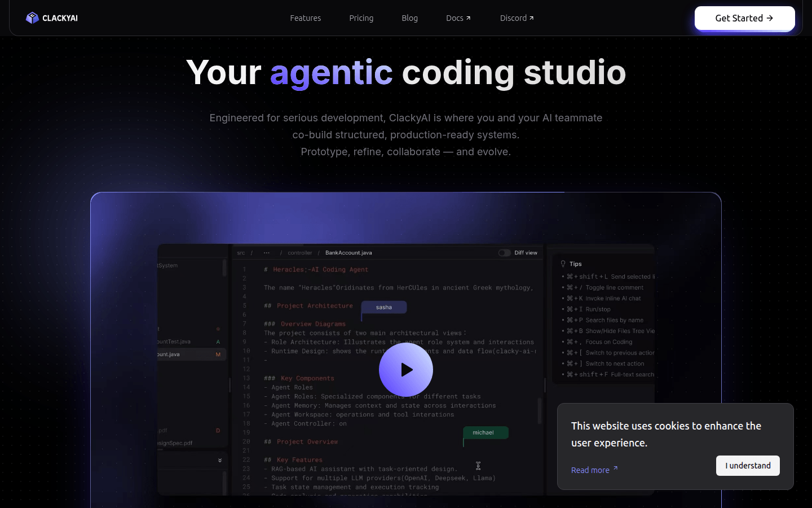The height and width of the screenshot is (508, 812).
Task: Open the Features menu item
Action: pos(306,18)
